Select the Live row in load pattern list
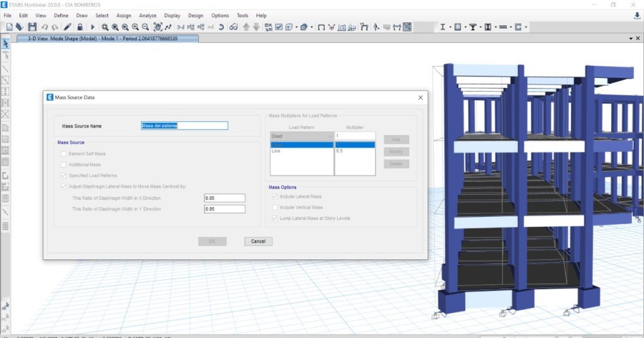The image size is (644, 338). [x=302, y=151]
